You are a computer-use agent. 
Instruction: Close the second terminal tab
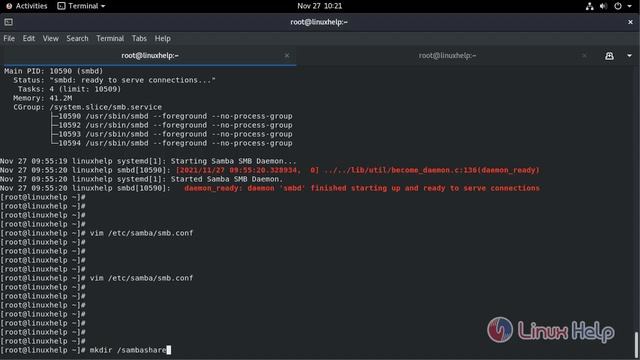tap(584, 56)
